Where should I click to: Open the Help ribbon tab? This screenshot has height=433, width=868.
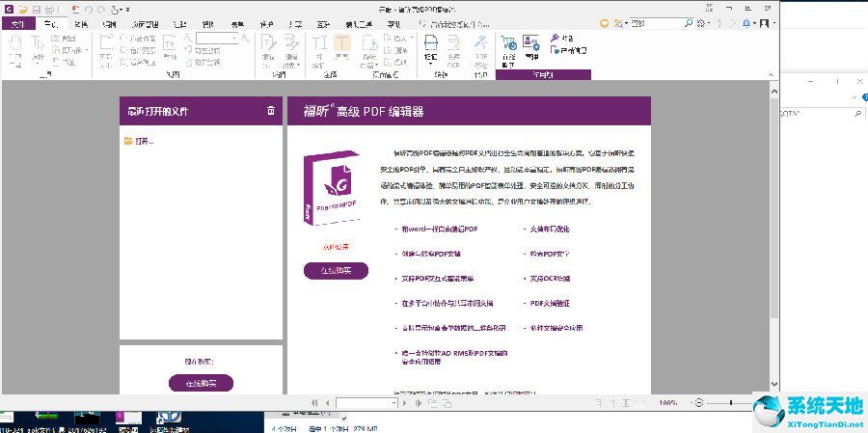pos(393,24)
